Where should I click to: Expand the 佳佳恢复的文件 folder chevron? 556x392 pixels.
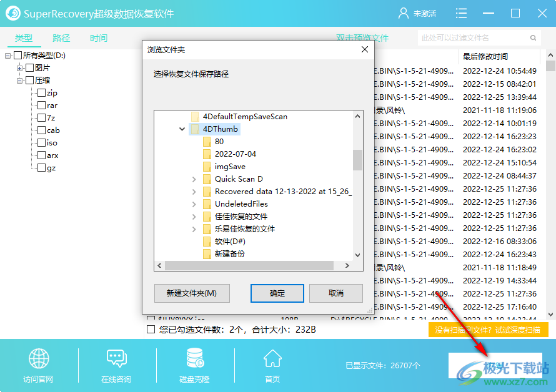pos(194,217)
